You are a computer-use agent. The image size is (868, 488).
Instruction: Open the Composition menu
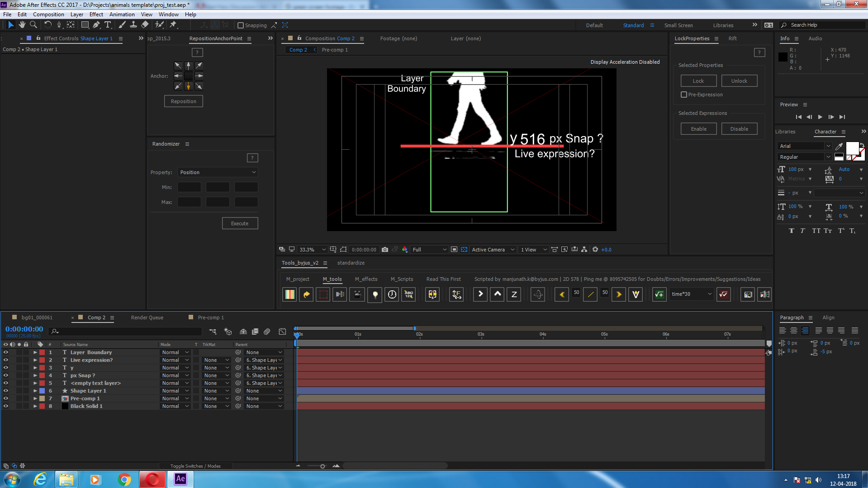coord(48,14)
